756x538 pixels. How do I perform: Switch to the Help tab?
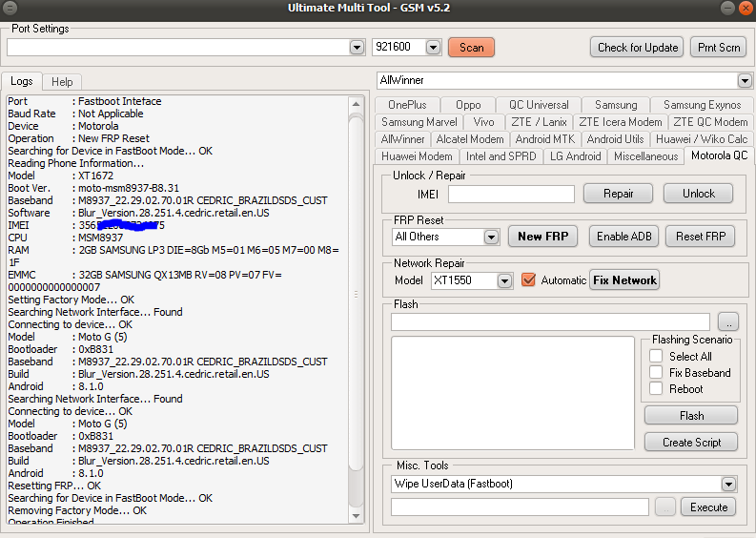pyautogui.click(x=62, y=82)
